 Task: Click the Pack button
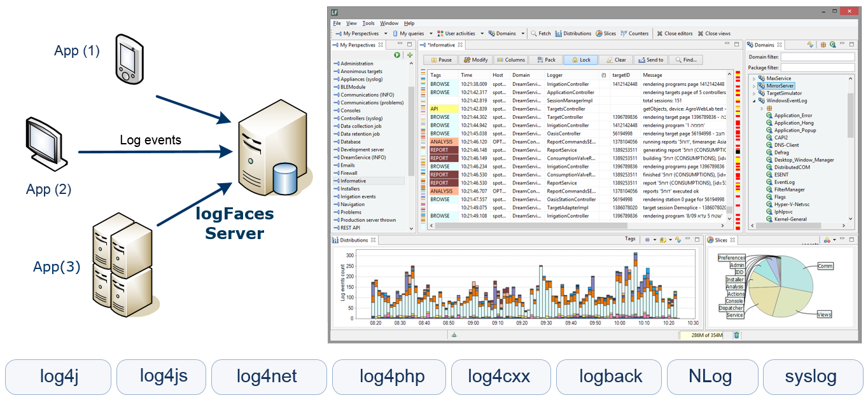pos(546,60)
